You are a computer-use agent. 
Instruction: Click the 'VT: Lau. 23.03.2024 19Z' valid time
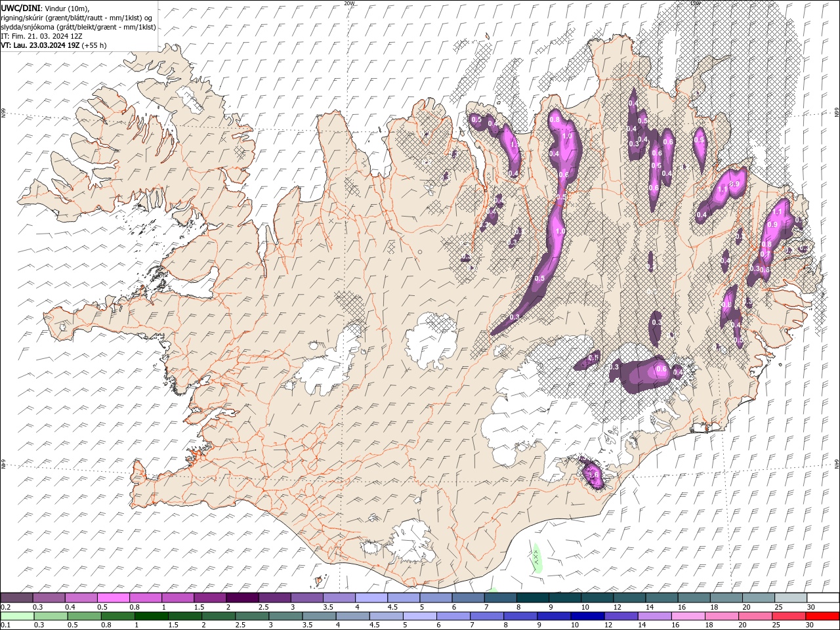click(41, 45)
